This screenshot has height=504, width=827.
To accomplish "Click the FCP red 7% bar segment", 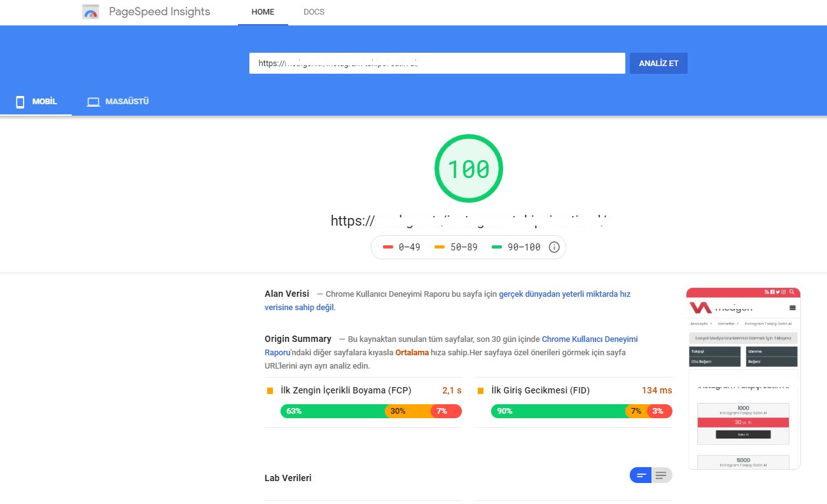I will (446, 411).
